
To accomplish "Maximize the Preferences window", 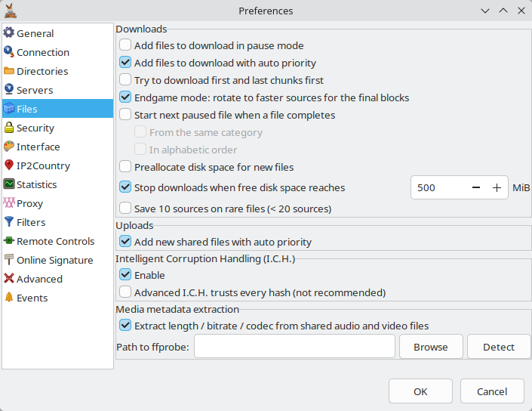I will click(x=503, y=11).
